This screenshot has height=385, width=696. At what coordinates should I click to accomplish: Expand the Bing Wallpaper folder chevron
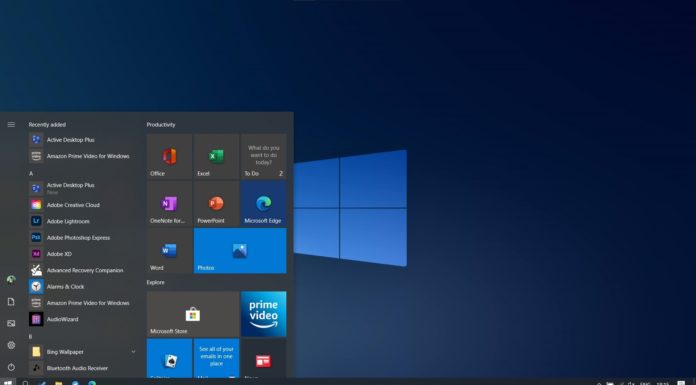pos(133,352)
